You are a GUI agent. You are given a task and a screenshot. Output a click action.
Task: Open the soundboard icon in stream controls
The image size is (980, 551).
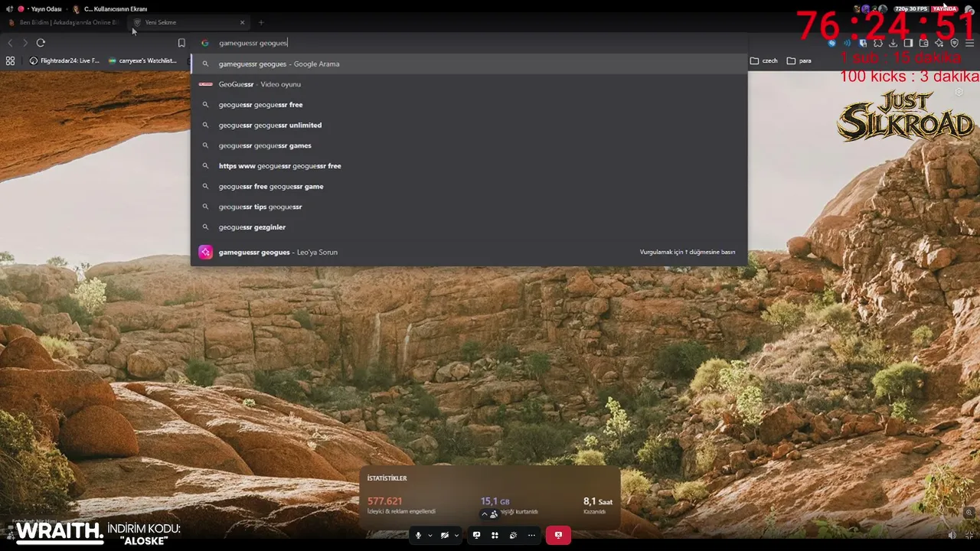tap(513, 535)
